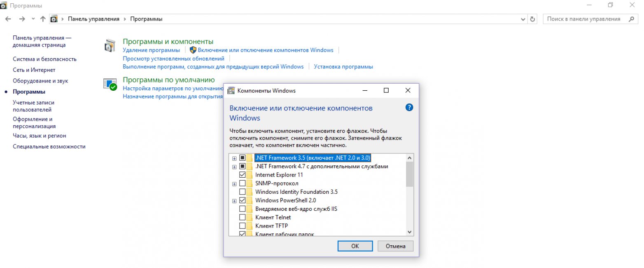The image size is (644, 268).
Task: Click the Control Panel icon in address bar
Action: [54, 19]
